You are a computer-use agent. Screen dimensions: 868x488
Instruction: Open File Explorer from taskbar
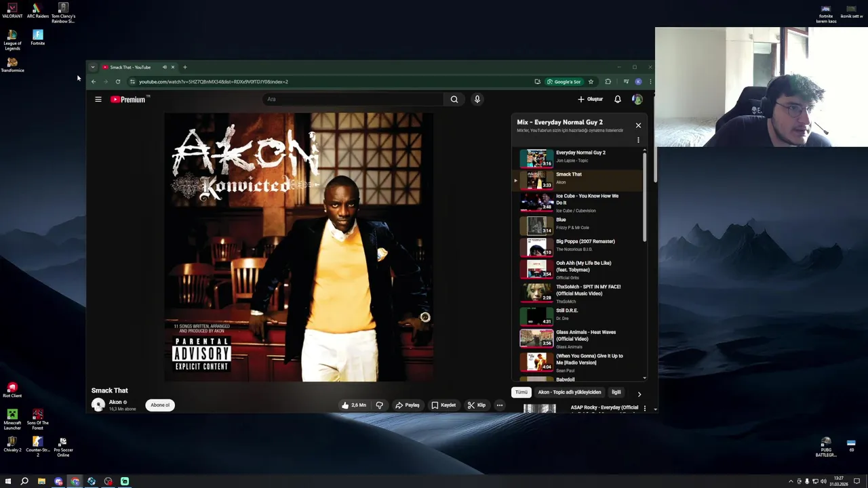tap(41, 481)
